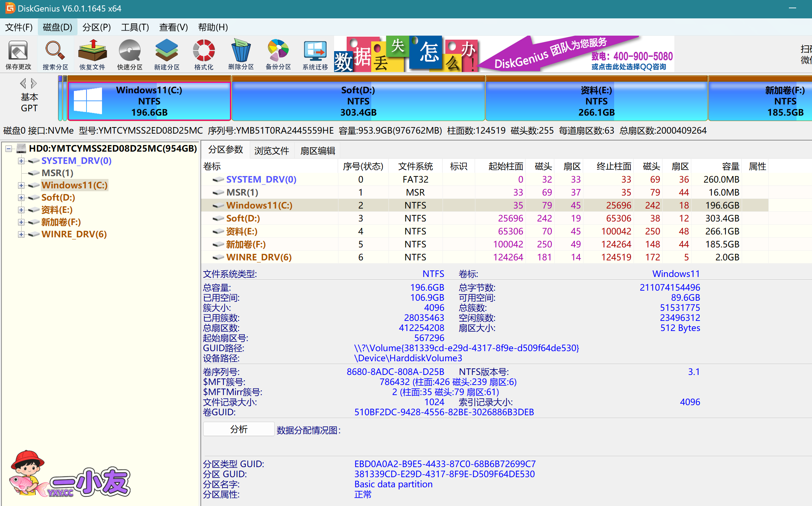The width and height of the screenshot is (812, 506).
Task: Expand the 资料(E:) tree node
Action: tap(21, 210)
